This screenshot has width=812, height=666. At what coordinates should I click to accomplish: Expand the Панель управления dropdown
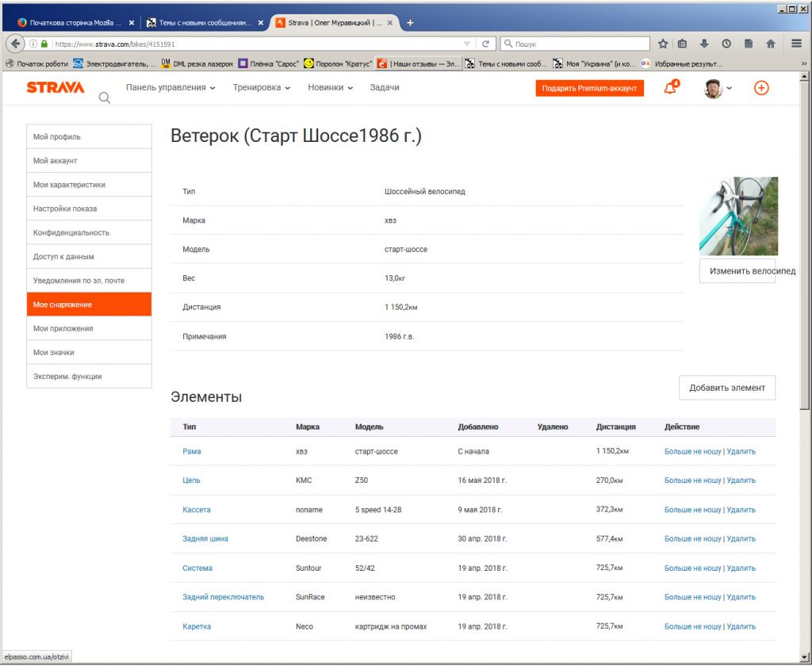tap(170, 88)
